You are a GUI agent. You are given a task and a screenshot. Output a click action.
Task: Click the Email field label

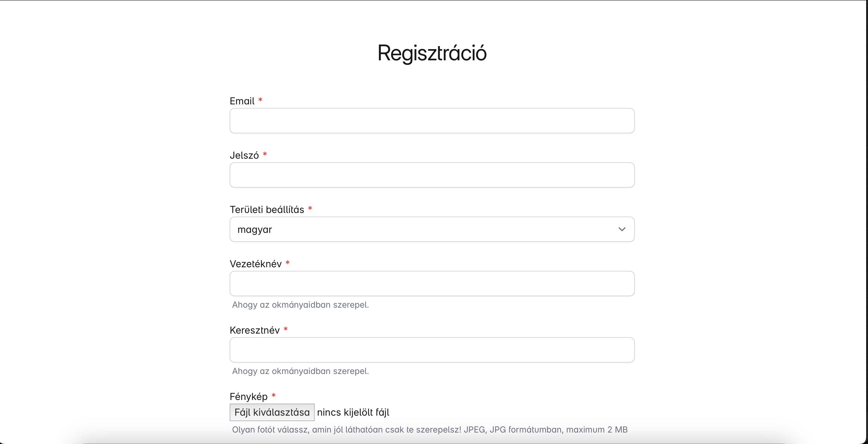[x=242, y=101]
